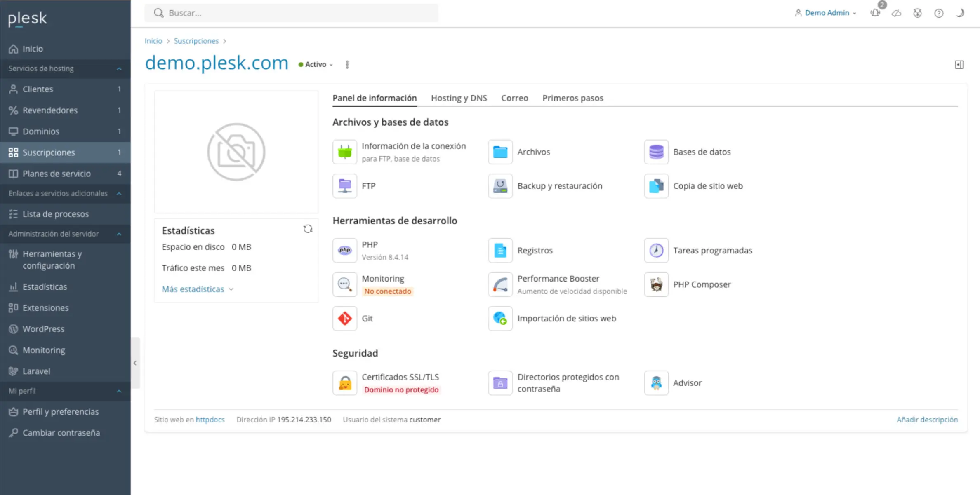Switch to Hosting y DNS tab
The height and width of the screenshot is (495, 980).
click(x=459, y=98)
